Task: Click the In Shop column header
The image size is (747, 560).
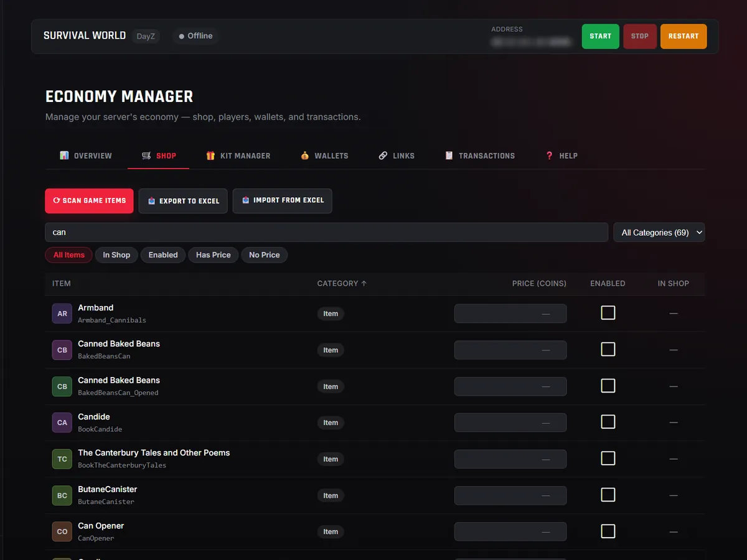Action: (674, 283)
